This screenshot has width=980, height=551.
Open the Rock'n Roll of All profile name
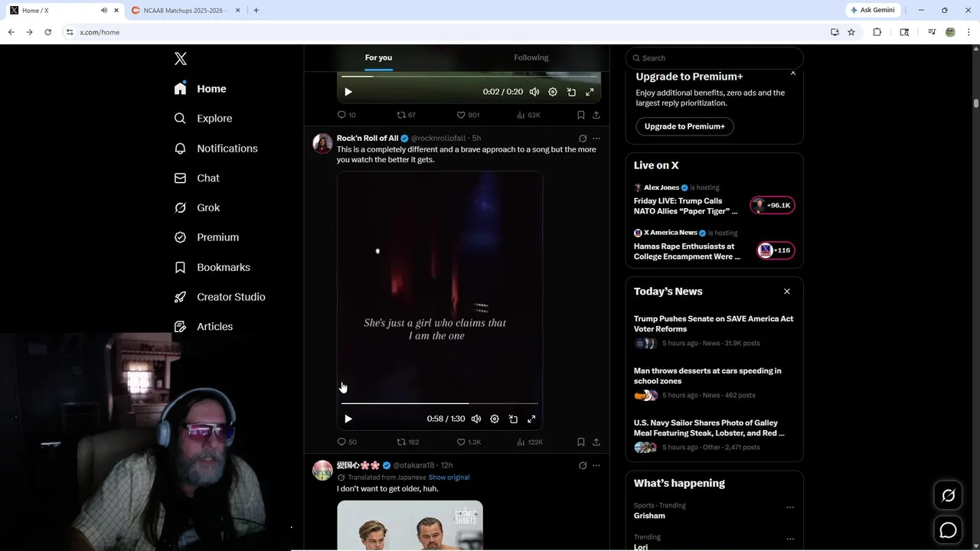pyautogui.click(x=367, y=139)
